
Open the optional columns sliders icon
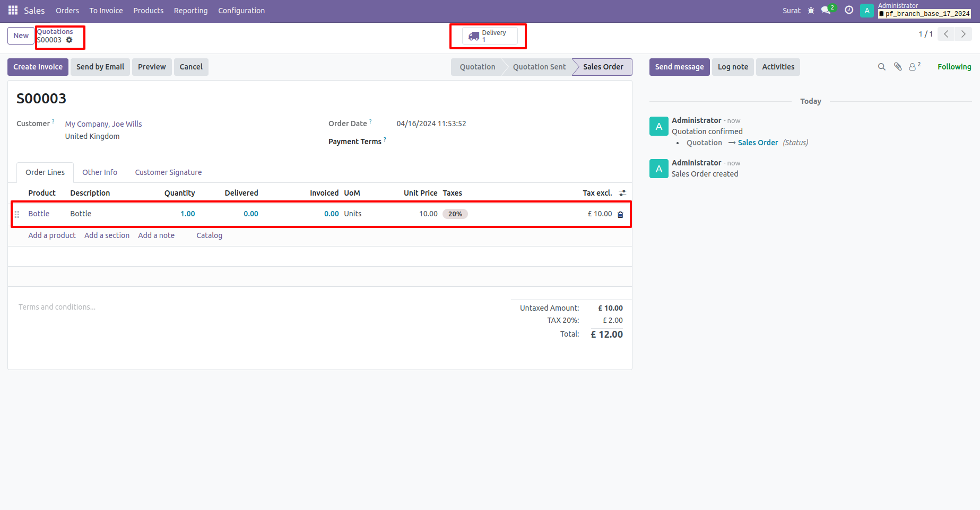coord(622,193)
